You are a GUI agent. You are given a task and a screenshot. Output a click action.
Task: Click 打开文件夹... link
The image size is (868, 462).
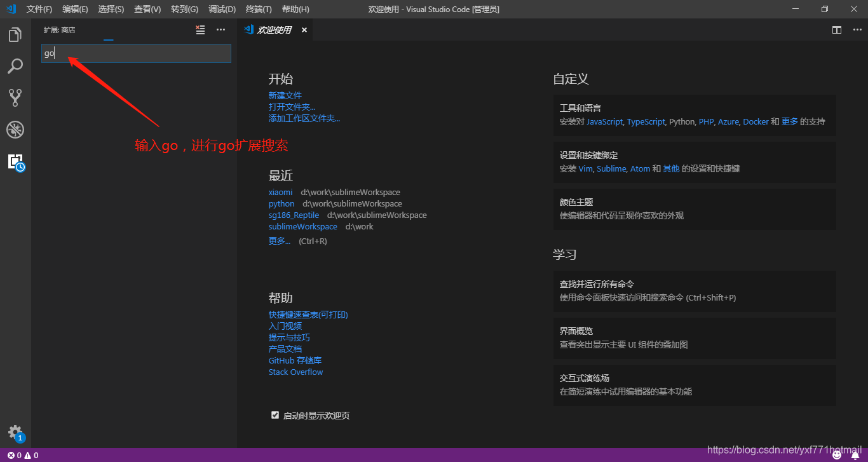click(x=292, y=107)
